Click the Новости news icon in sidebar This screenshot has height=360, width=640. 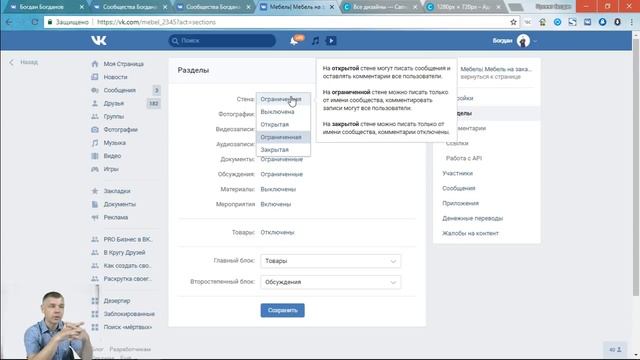pos(95,77)
